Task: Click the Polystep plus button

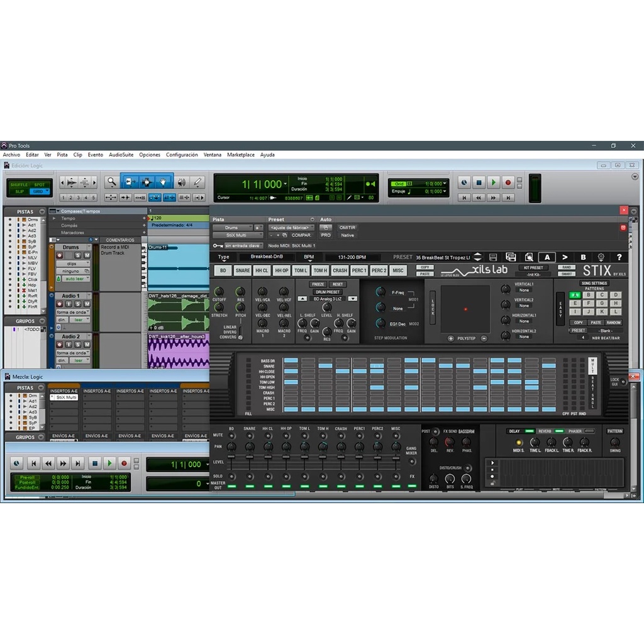Action: [450, 338]
